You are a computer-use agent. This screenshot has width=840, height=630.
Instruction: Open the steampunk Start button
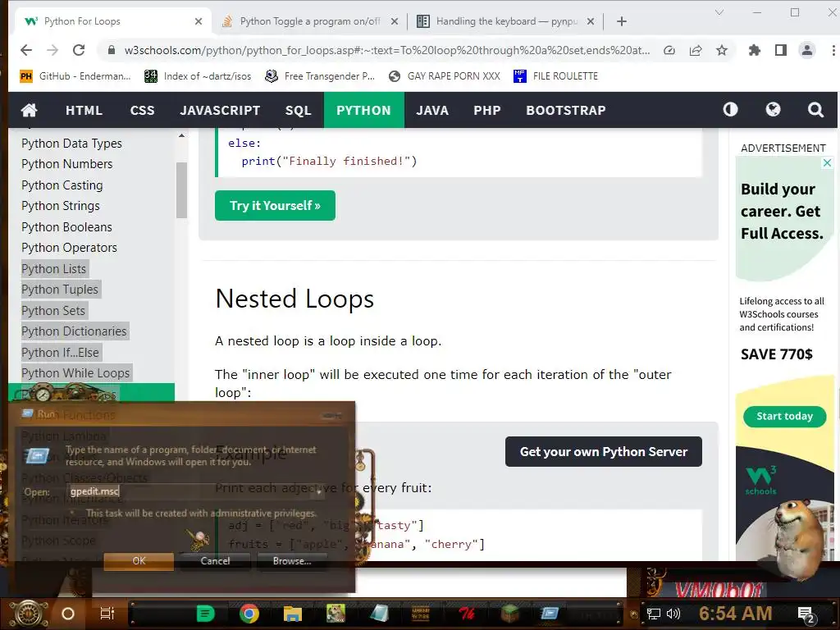pos(29,614)
